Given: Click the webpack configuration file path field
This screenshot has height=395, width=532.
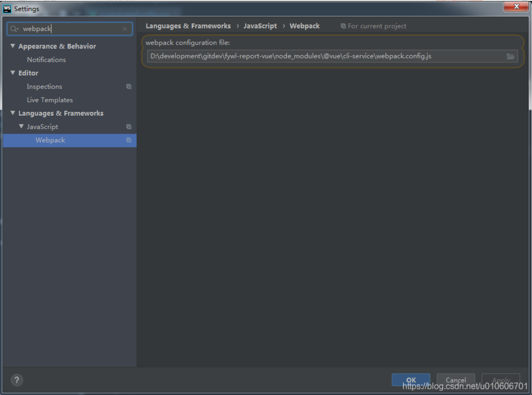Looking at the screenshot, I should pyautogui.click(x=324, y=56).
